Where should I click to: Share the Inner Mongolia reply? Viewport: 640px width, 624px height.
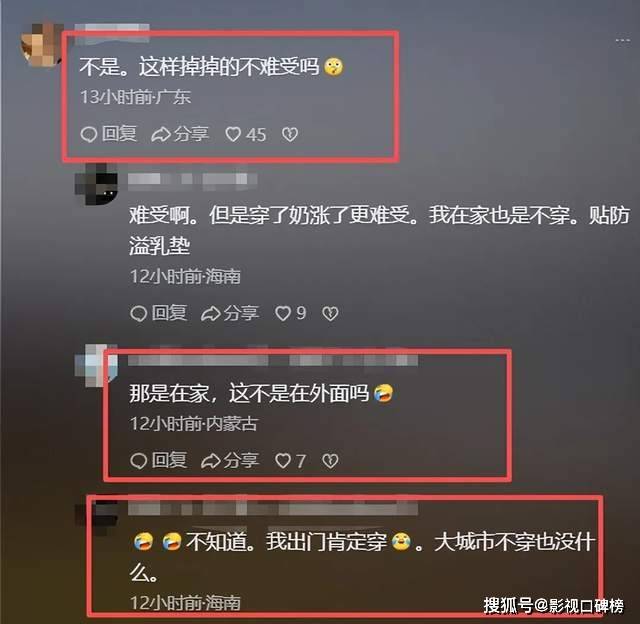[x=230, y=460]
